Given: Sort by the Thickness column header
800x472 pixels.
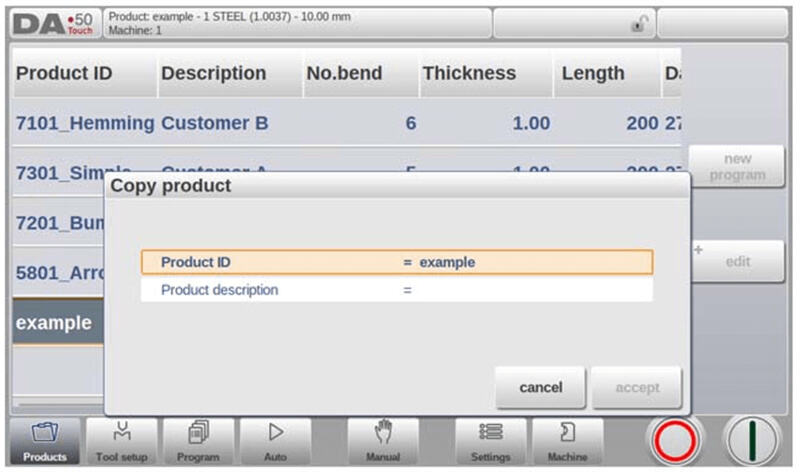Looking at the screenshot, I should [469, 73].
